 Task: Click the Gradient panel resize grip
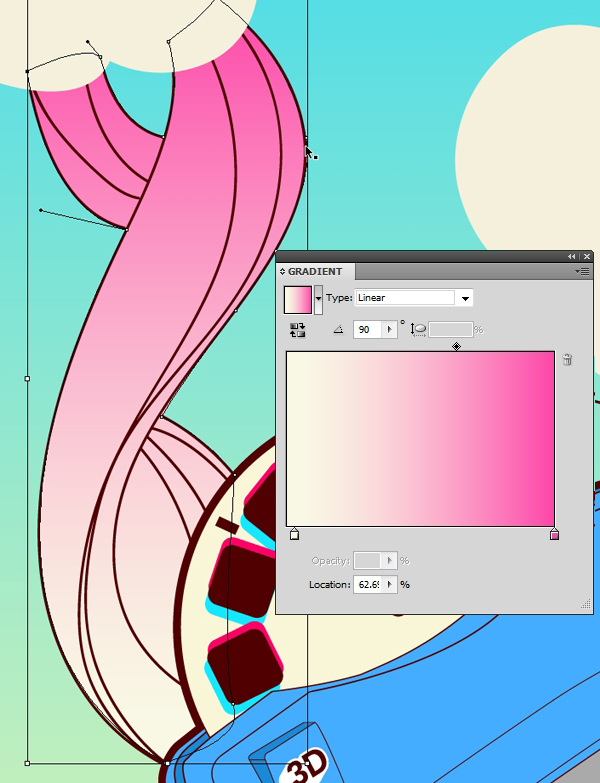[x=586, y=605]
